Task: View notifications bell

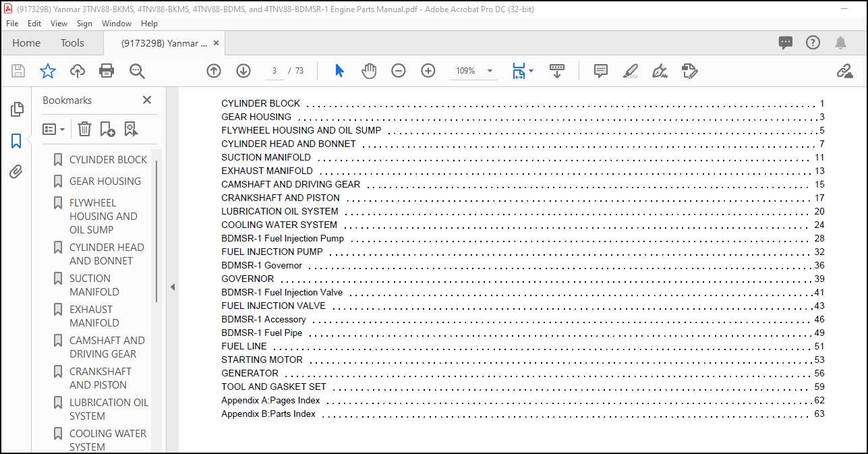Action: (840, 42)
